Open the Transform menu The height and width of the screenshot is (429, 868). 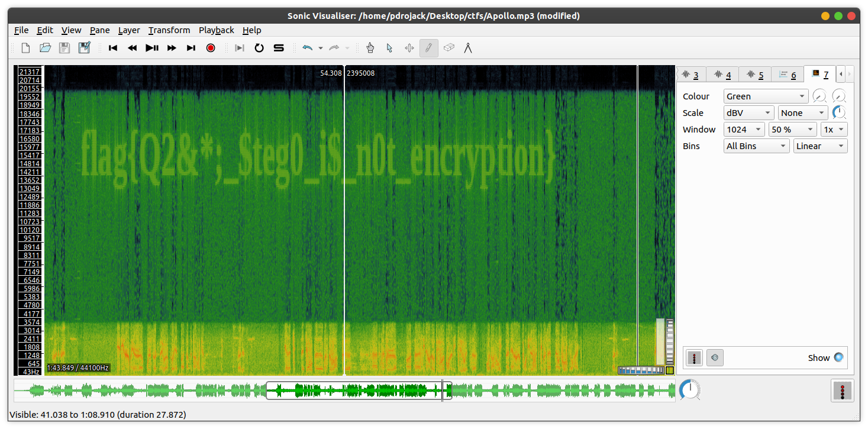(x=169, y=30)
